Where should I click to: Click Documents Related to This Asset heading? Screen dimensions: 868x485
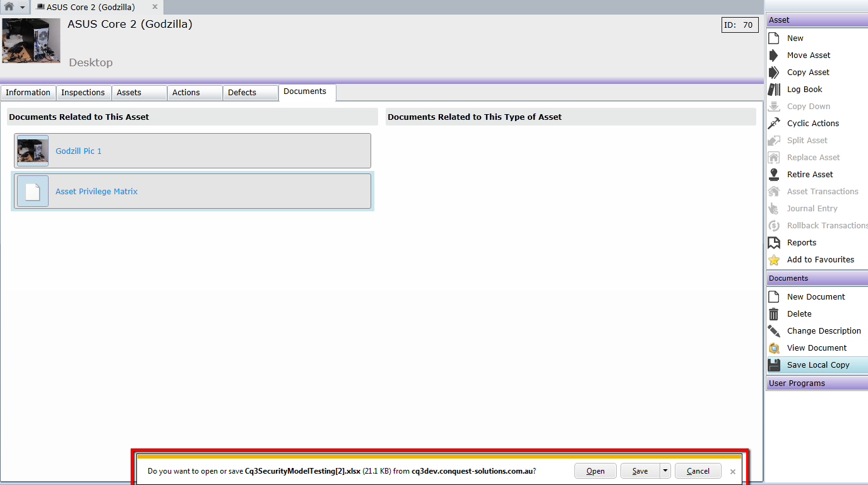pyautogui.click(x=79, y=117)
